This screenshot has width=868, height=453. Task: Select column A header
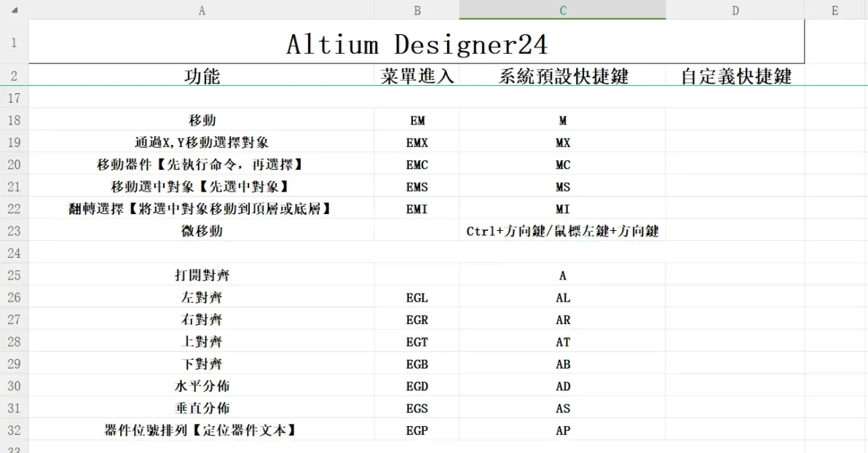click(x=202, y=10)
